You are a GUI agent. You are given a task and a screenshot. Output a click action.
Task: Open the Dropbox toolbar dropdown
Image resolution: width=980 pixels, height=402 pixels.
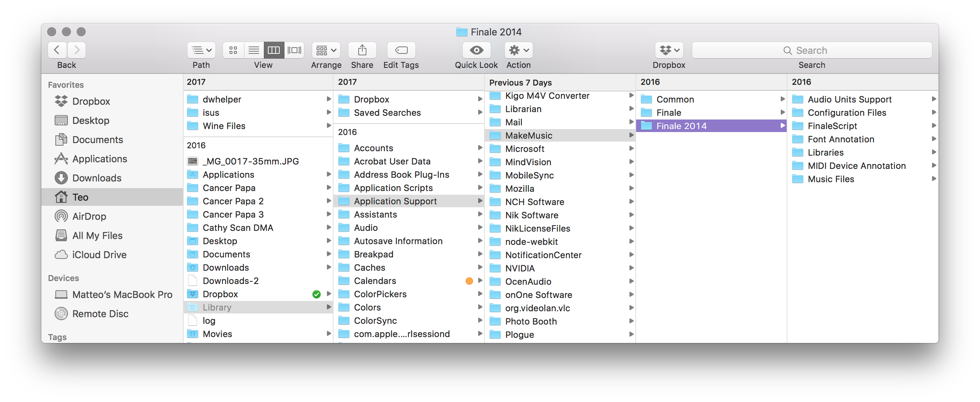(669, 50)
